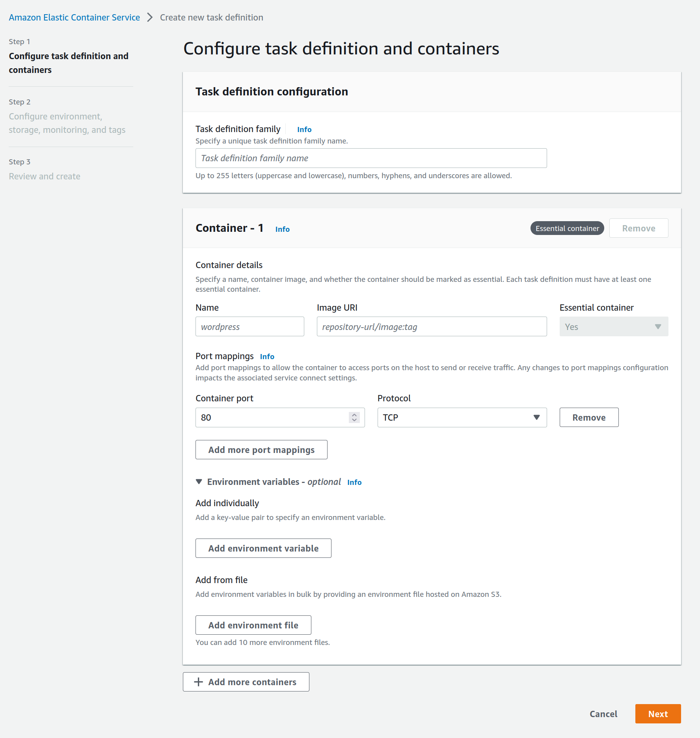Open Info link beside Environment variables
This screenshot has height=738, width=700.
coord(354,482)
